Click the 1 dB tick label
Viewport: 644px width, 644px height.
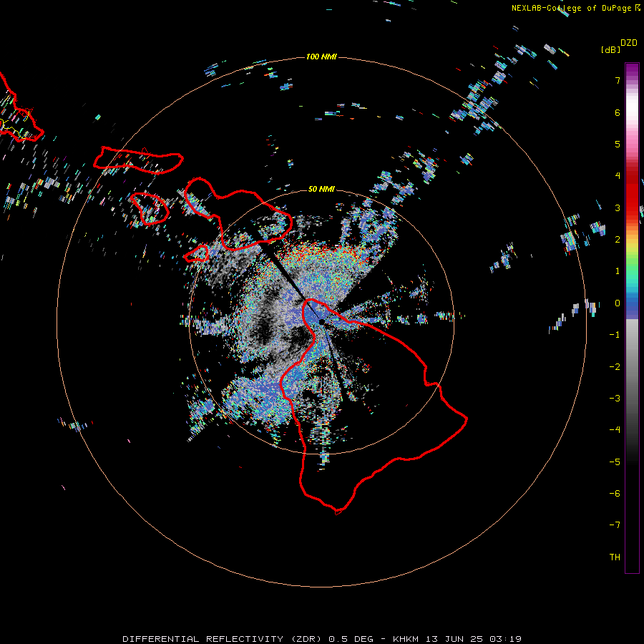point(618,271)
